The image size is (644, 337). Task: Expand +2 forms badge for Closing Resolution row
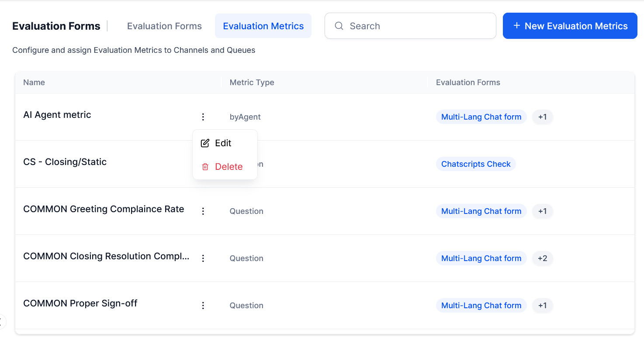click(542, 258)
